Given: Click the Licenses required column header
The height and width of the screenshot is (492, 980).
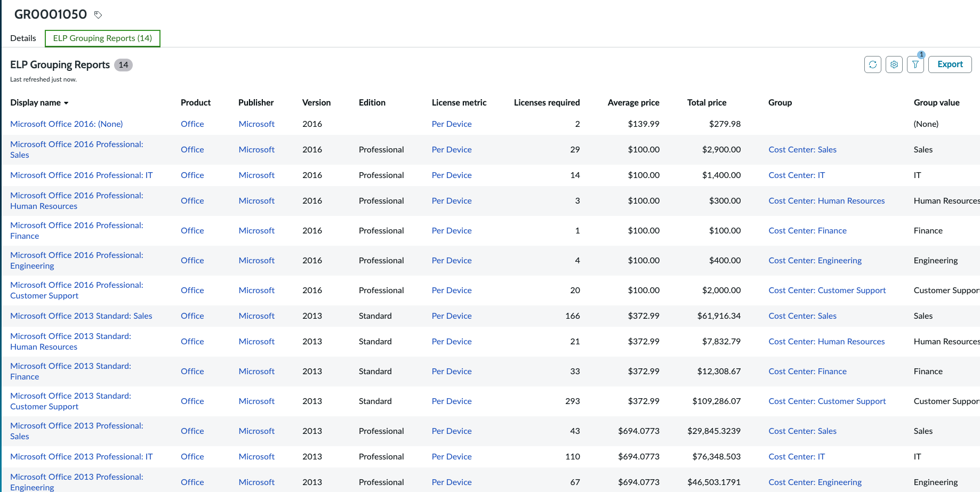Looking at the screenshot, I should 547,102.
